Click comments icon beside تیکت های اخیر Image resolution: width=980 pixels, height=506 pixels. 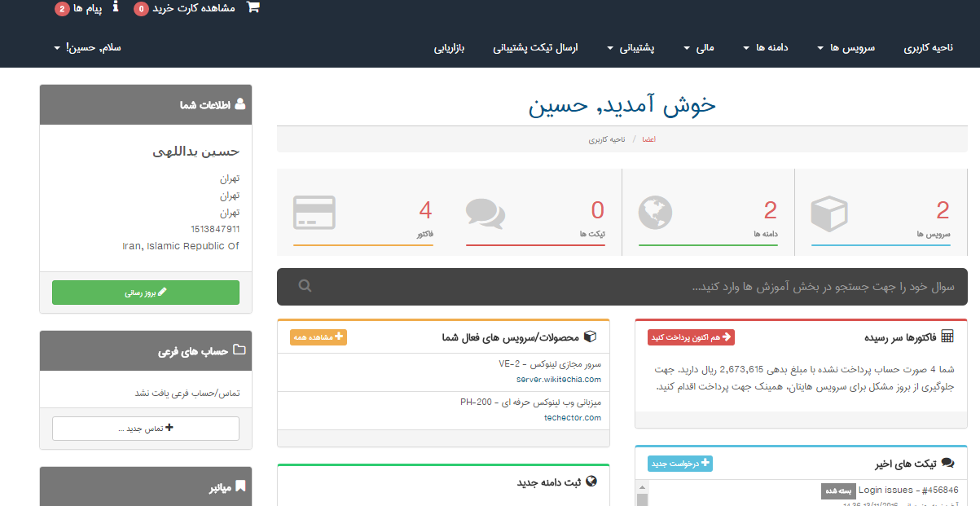coord(947,463)
